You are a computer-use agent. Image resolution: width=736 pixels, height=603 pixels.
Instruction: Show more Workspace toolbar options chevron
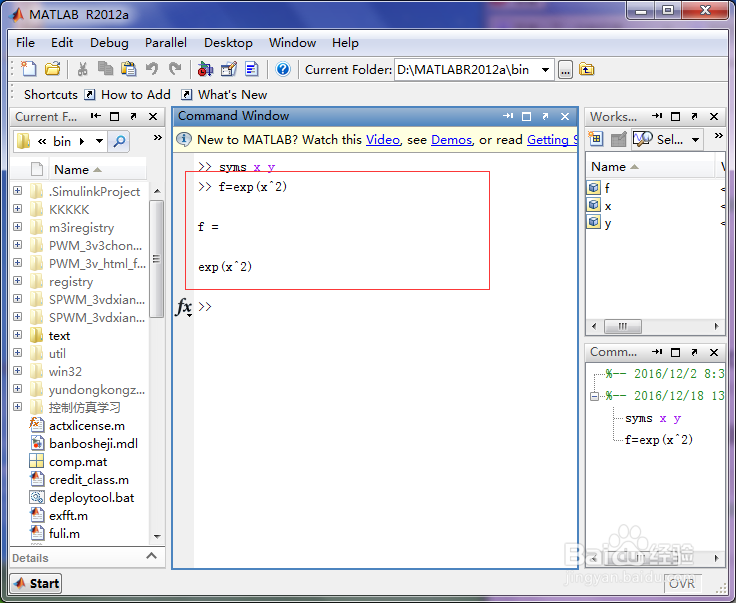point(718,136)
